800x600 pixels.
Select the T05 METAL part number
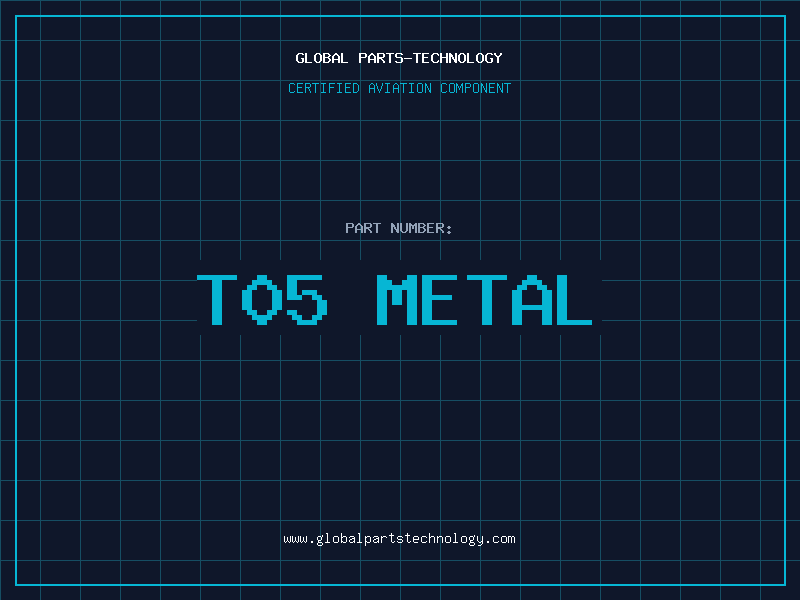click(394, 300)
